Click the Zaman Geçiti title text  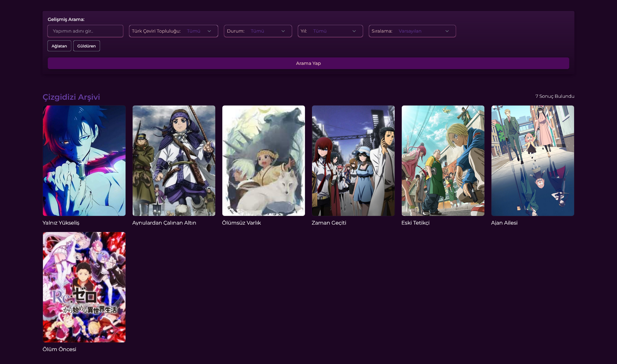pyautogui.click(x=329, y=223)
